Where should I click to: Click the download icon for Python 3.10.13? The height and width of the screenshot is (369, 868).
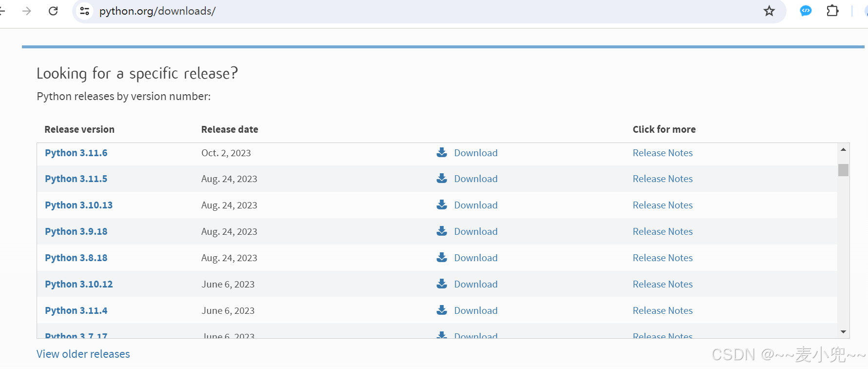442,205
